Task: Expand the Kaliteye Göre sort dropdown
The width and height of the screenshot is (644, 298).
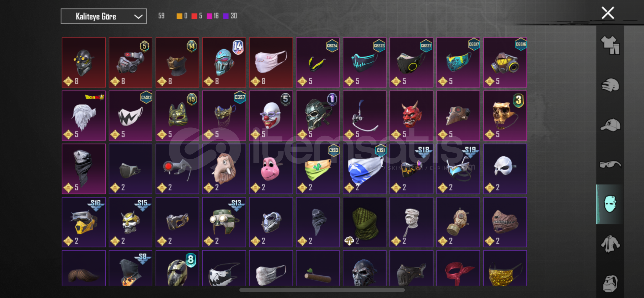Action: (104, 16)
